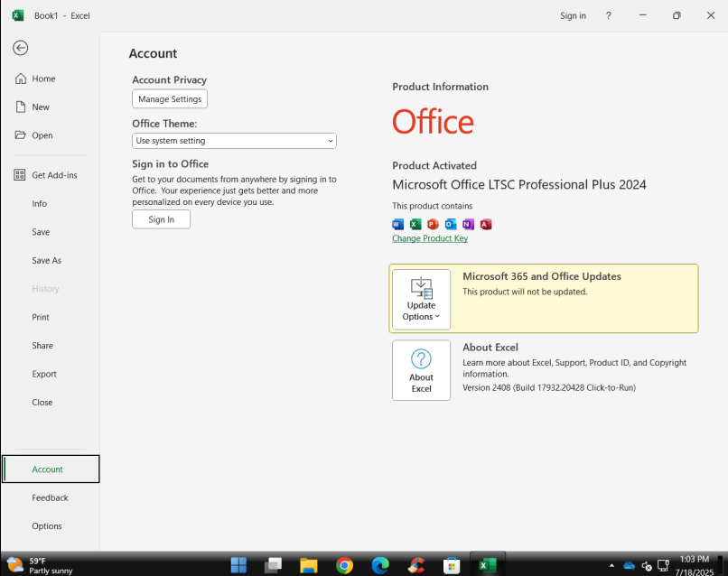The width and height of the screenshot is (728, 576).
Task: Open Help question mark in title bar
Action: click(609, 15)
